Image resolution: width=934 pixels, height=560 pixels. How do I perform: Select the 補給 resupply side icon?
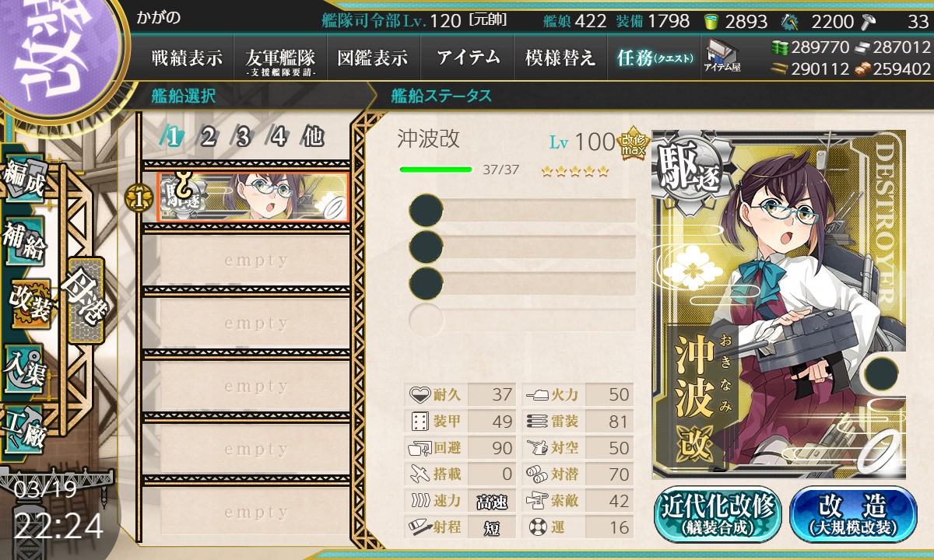point(25,242)
